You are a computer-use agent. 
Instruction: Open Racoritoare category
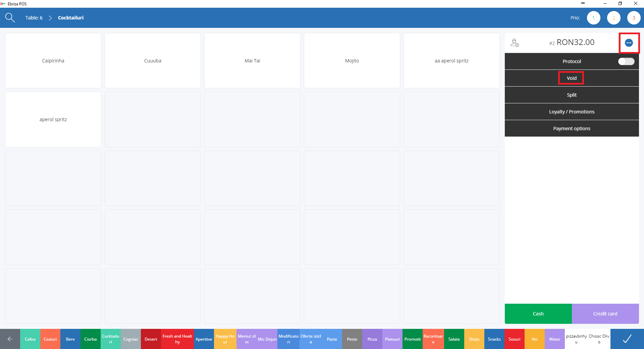pos(433,339)
